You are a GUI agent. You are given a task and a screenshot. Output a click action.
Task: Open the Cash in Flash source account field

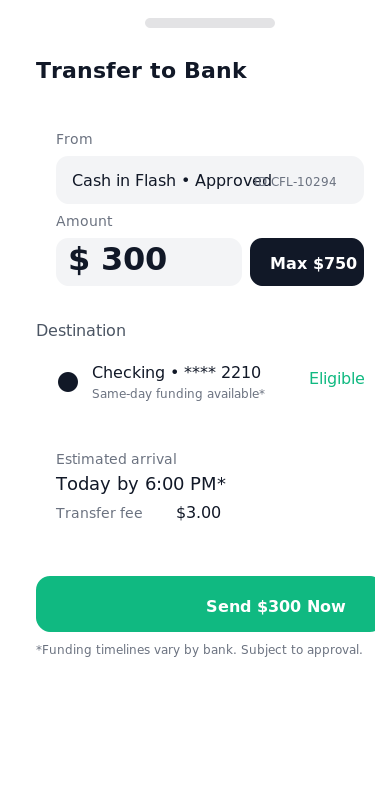[210, 180]
